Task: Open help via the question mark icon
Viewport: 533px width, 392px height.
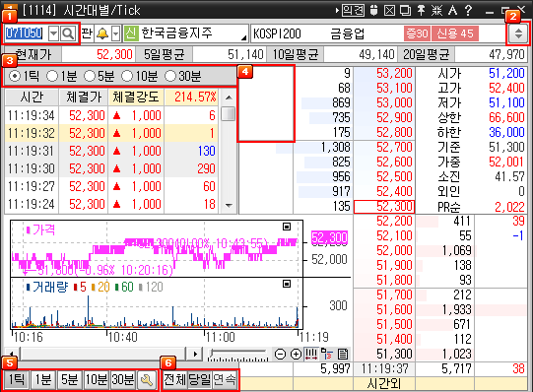Action: pyautogui.click(x=468, y=10)
